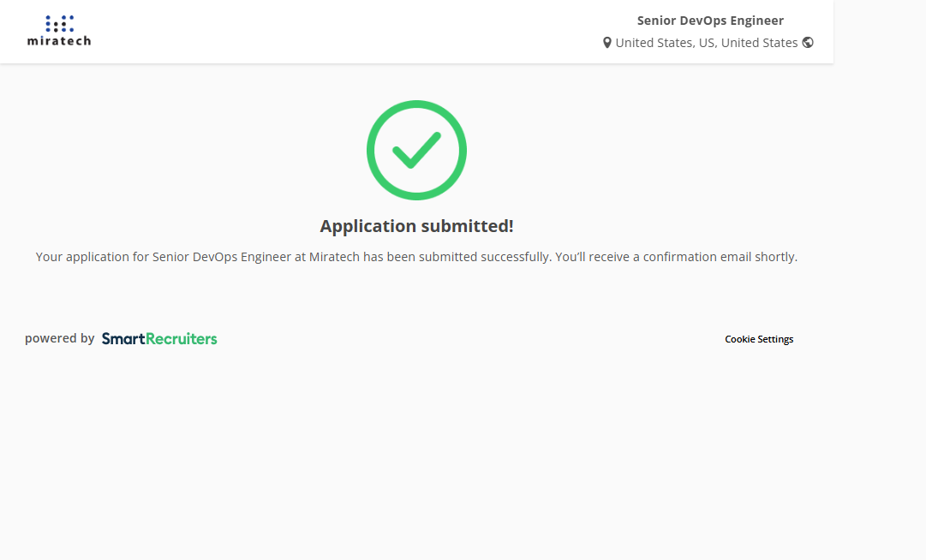Click "Miratech" in the confirmation sentence
This screenshot has width=926, height=560.
click(x=334, y=257)
